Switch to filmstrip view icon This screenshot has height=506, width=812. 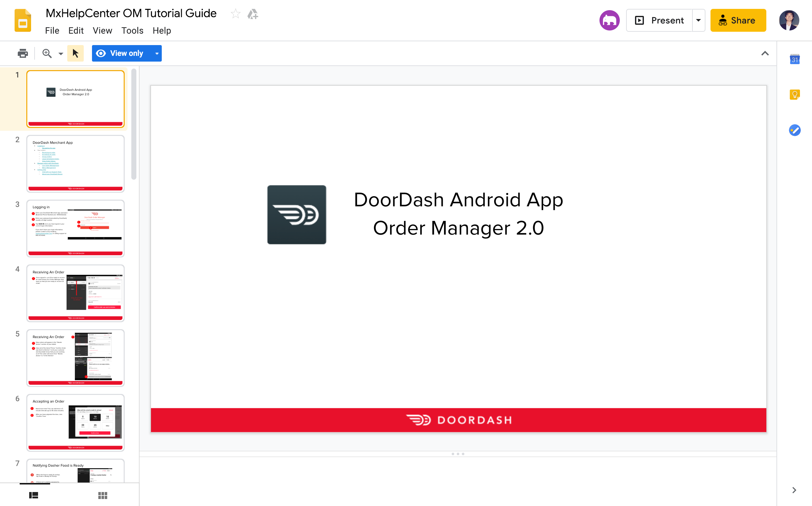point(33,495)
